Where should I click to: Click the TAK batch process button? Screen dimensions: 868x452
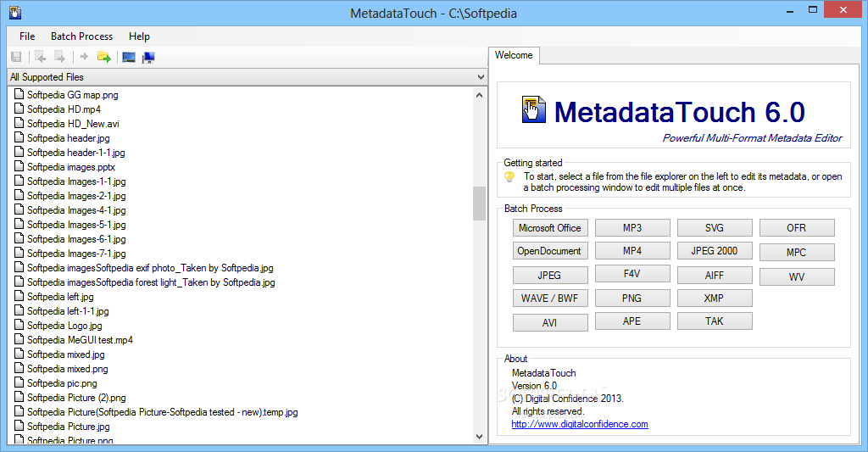(x=715, y=321)
